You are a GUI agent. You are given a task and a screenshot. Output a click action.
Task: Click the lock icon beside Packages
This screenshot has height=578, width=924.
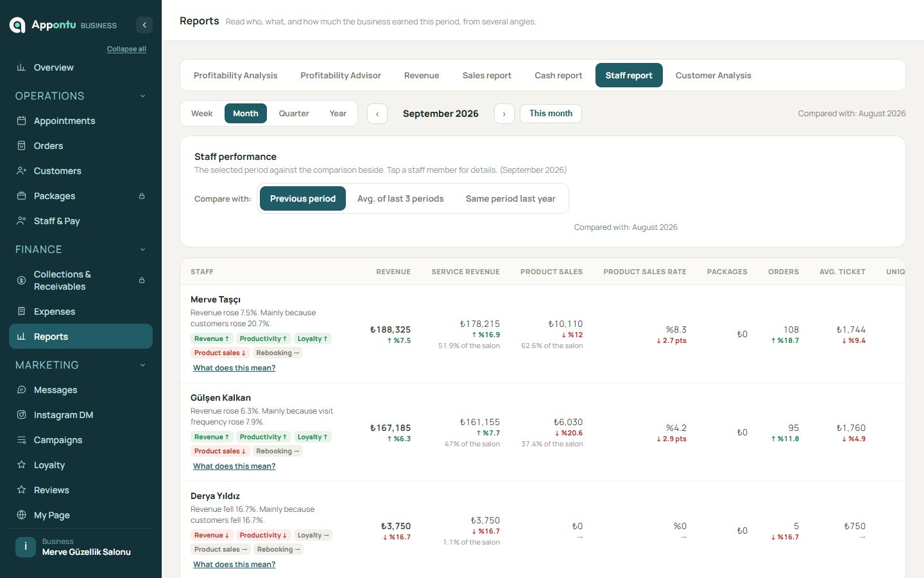(142, 196)
